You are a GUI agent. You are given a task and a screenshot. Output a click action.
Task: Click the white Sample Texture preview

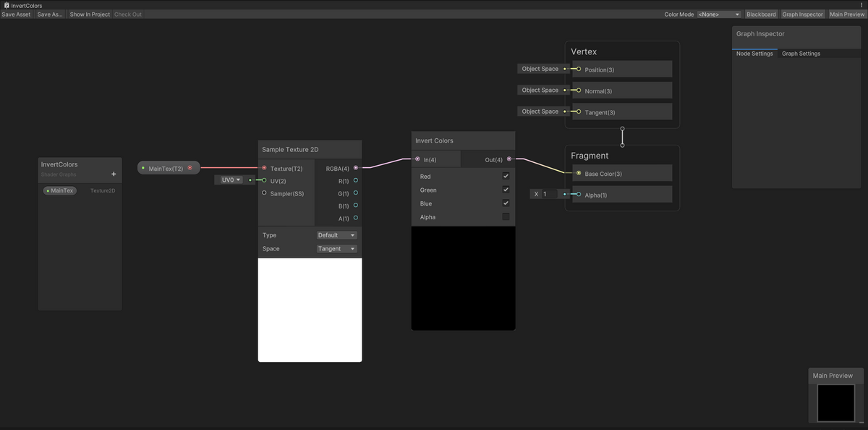pyautogui.click(x=310, y=310)
